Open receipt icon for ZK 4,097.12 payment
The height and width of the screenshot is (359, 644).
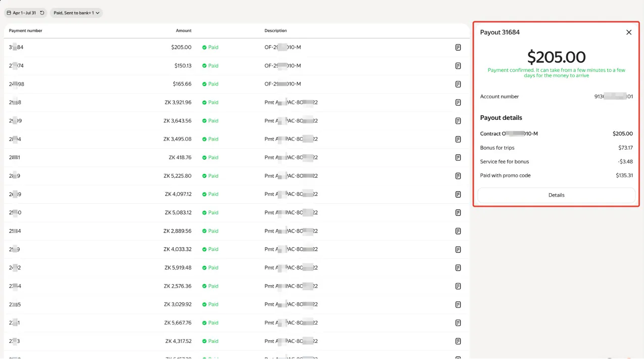458,194
